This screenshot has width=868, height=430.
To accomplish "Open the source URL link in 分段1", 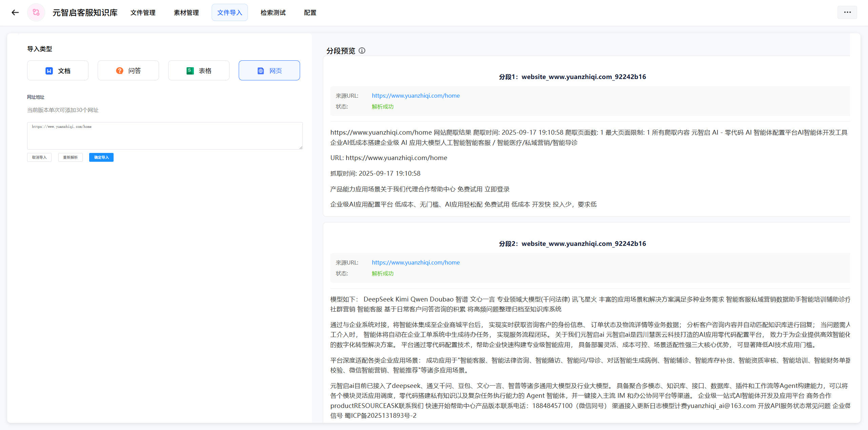I will tap(416, 96).
